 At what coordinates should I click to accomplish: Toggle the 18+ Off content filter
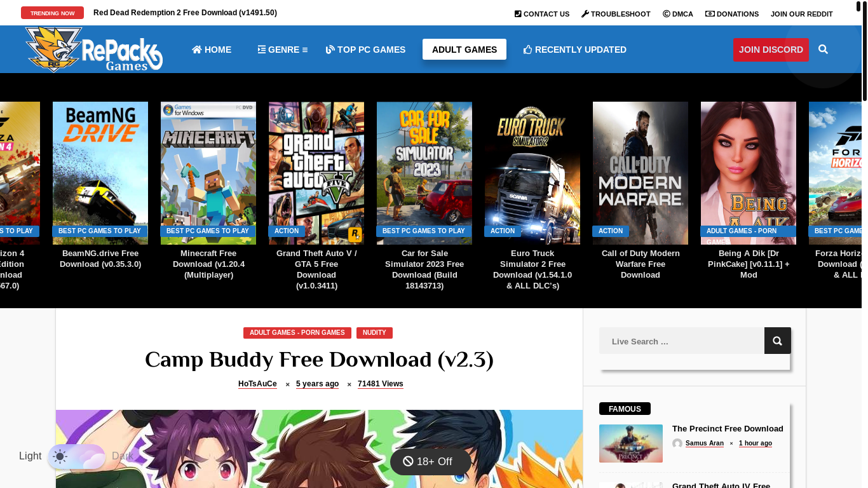(x=431, y=462)
